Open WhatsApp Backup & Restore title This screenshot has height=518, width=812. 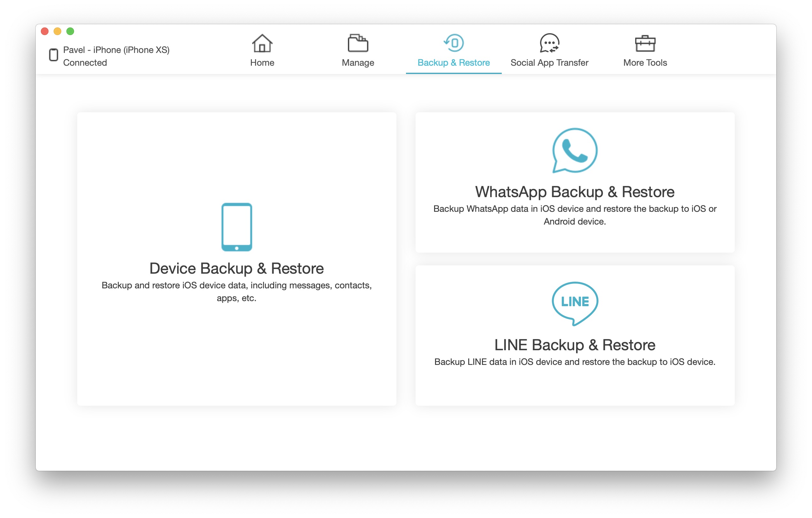tap(575, 192)
